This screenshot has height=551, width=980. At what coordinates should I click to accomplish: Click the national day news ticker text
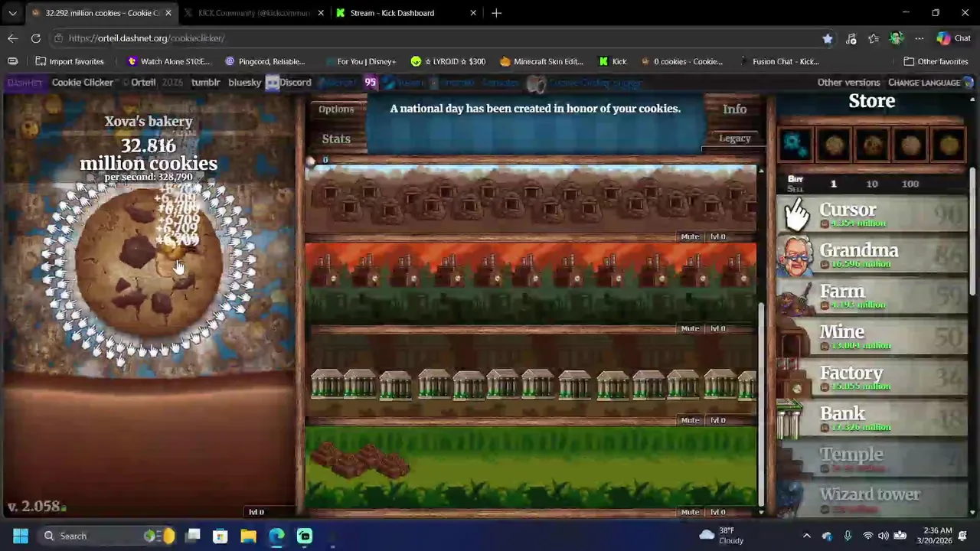coord(535,109)
